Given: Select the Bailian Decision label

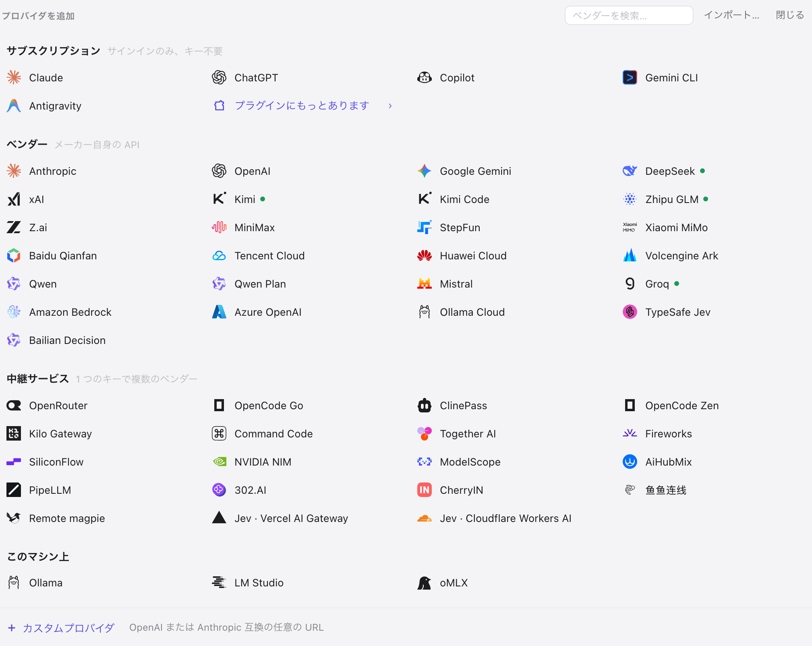Looking at the screenshot, I should click(67, 340).
